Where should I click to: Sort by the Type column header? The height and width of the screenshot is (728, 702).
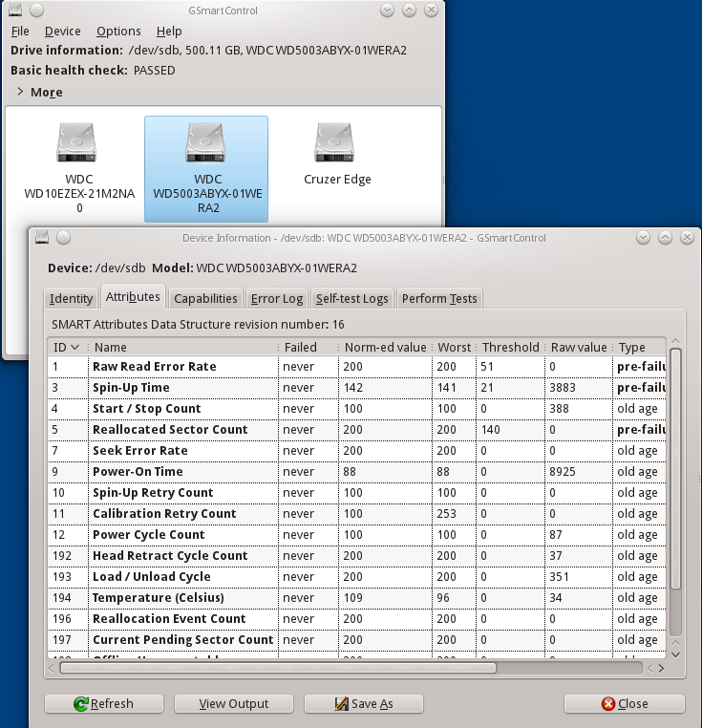coord(639,348)
